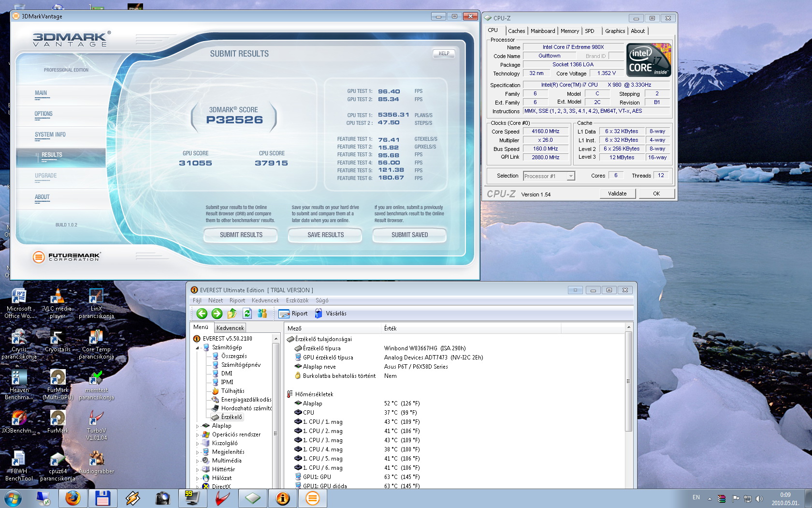Open the Microsoft Office Word desktop icon
Screen dimensions: 812x508
[19, 303]
